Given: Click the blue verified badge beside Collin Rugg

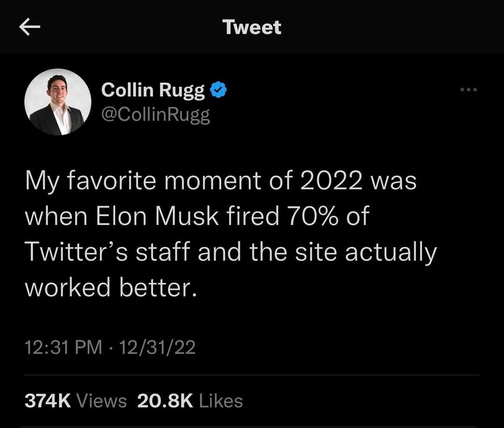Looking at the screenshot, I should click(x=217, y=90).
